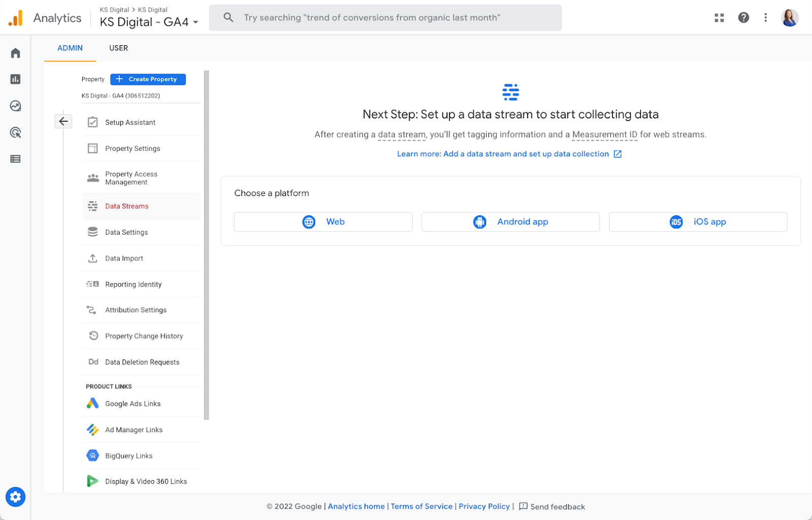
Task: Open the Home icon in left rail
Action: 16,53
